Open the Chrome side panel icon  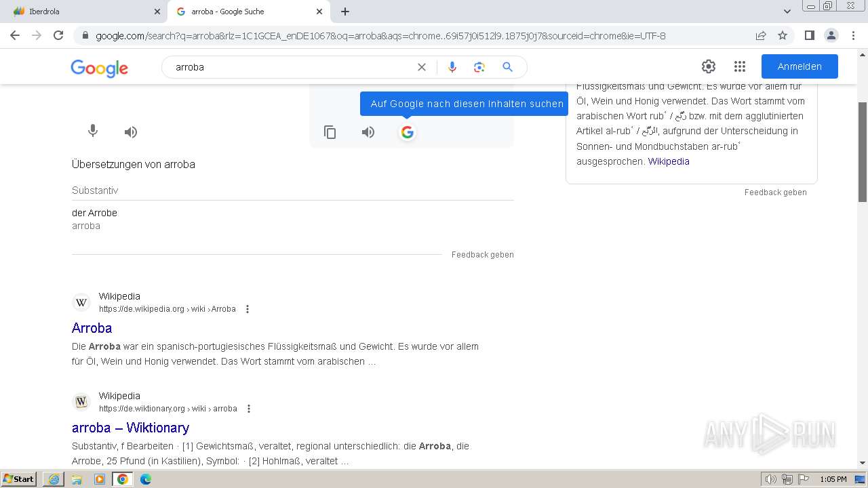click(809, 35)
